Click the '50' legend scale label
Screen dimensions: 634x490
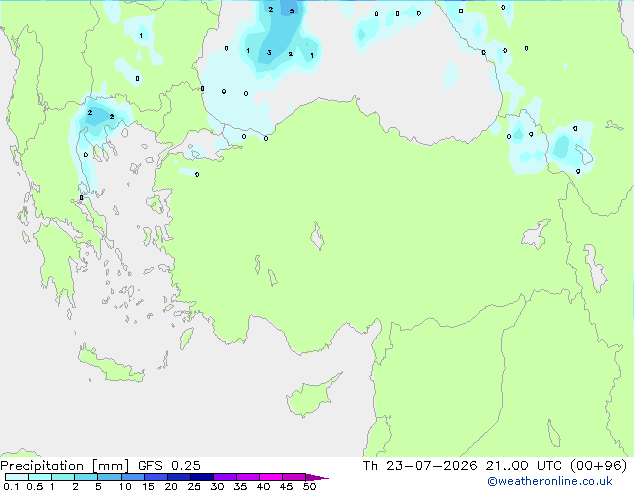pyautogui.click(x=309, y=486)
